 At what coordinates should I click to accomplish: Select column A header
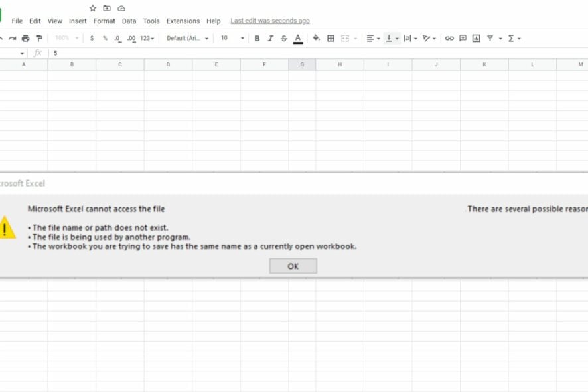click(x=24, y=64)
